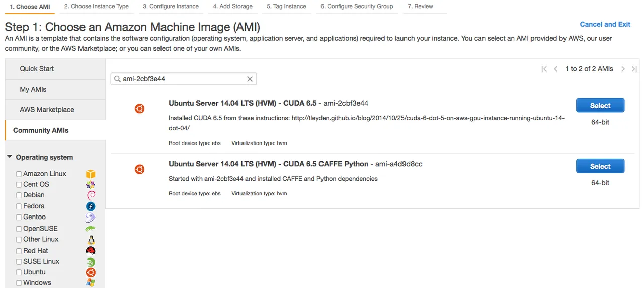Screen dimensions: 644x288
Task: Go to step 2 Choose Instance Type
Action: pos(97,7)
